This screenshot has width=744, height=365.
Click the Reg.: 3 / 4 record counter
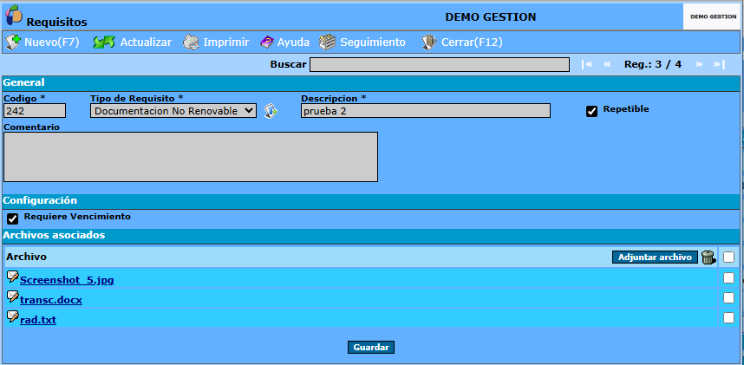click(653, 64)
